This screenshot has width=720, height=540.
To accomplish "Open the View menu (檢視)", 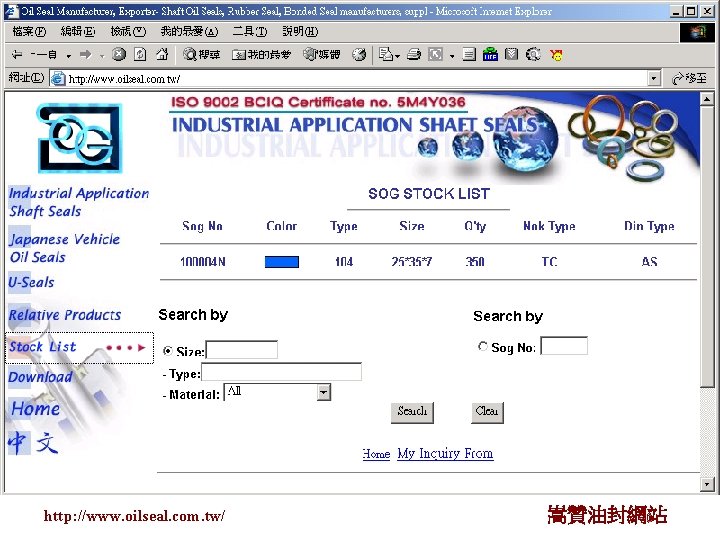I will [128, 31].
